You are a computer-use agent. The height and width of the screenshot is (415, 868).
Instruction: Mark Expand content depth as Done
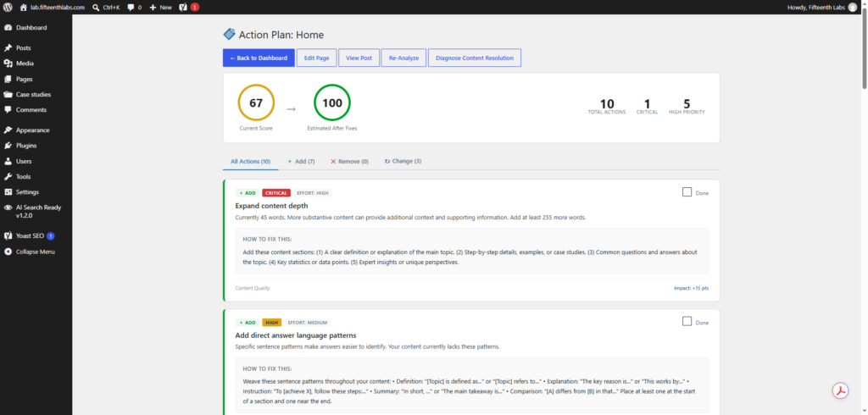point(687,192)
